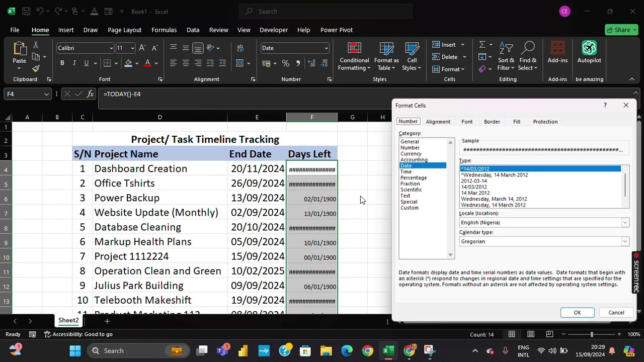Open the Windows Start button

point(75,350)
